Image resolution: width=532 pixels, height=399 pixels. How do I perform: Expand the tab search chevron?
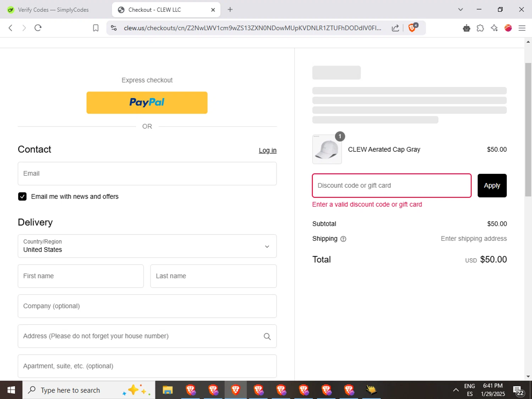tap(460, 10)
